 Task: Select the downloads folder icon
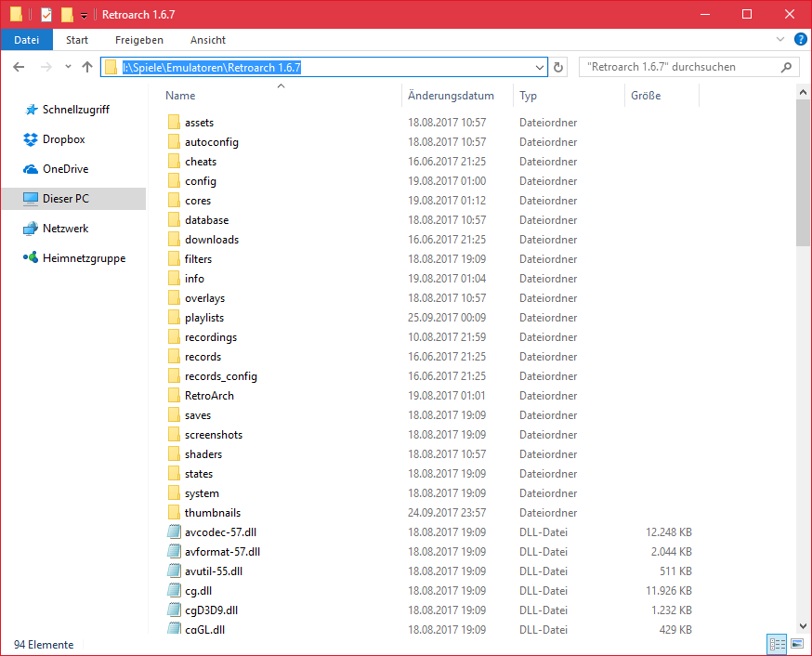(174, 239)
